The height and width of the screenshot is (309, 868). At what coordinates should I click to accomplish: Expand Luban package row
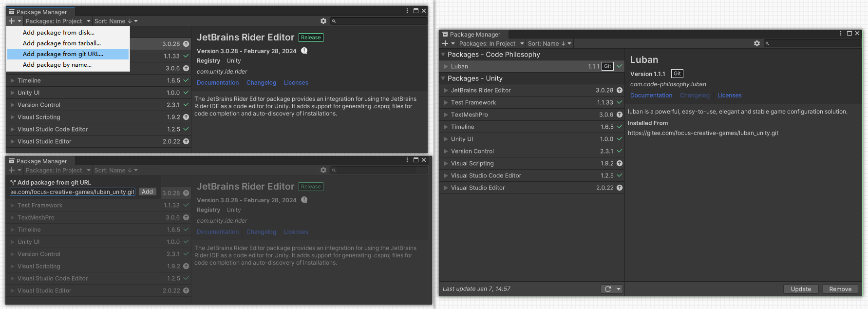pyautogui.click(x=446, y=66)
